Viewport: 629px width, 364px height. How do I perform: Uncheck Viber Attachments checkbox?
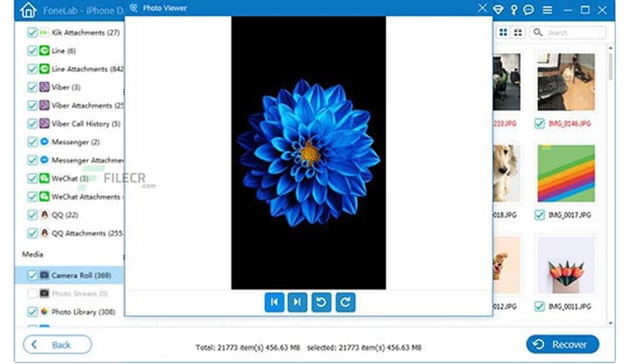pos(32,105)
